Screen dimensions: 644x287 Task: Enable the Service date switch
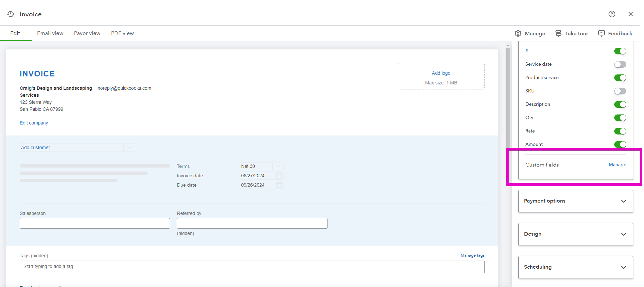click(620, 64)
